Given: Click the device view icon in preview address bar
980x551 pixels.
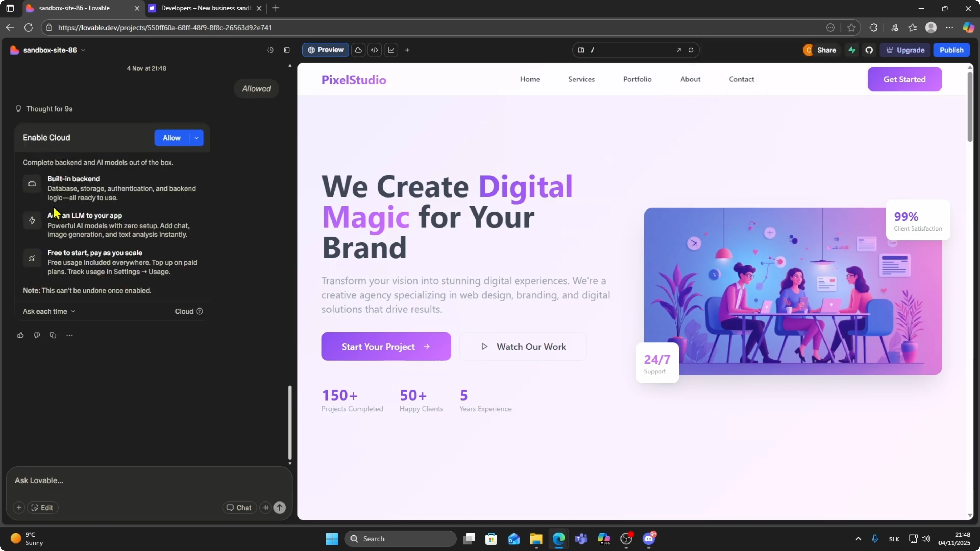Looking at the screenshot, I should [581, 50].
